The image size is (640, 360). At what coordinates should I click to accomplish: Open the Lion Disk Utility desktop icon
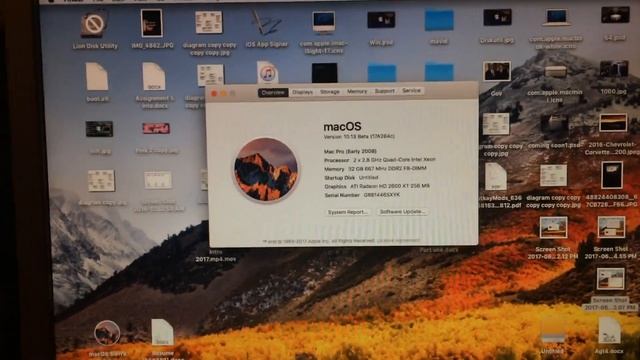[94, 24]
